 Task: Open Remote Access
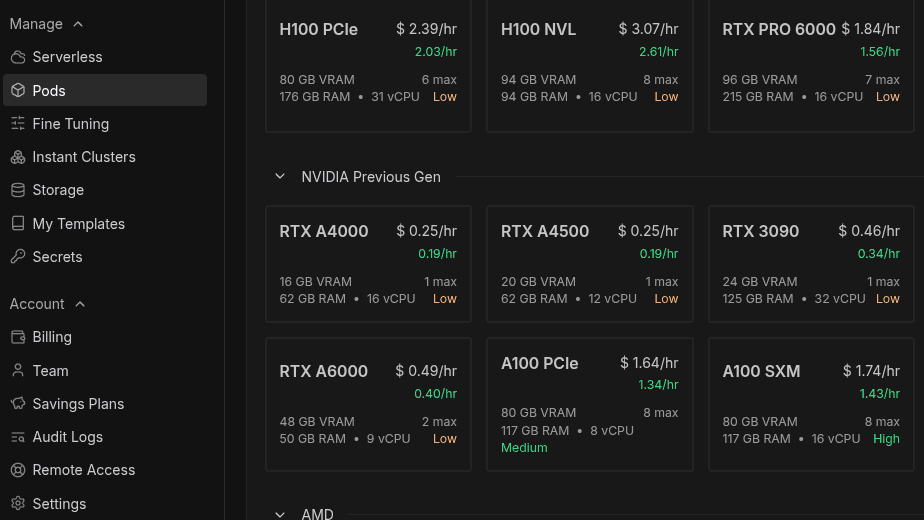point(105,470)
